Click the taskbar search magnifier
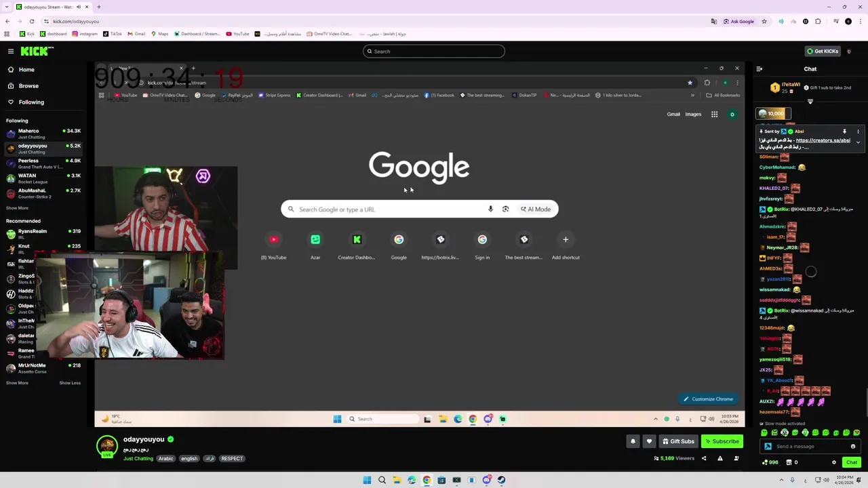The image size is (868, 488). coord(382,480)
